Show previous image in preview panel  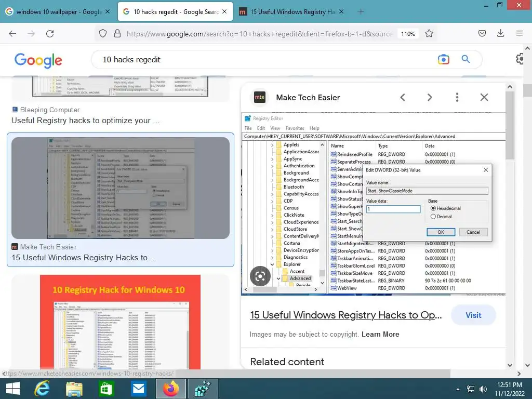click(403, 97)
